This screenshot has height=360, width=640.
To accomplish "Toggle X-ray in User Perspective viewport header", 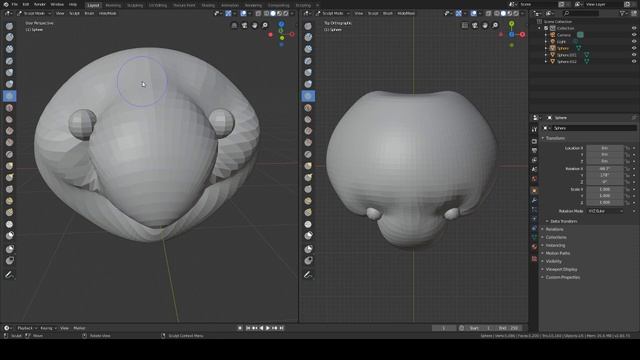I will 258,13.
